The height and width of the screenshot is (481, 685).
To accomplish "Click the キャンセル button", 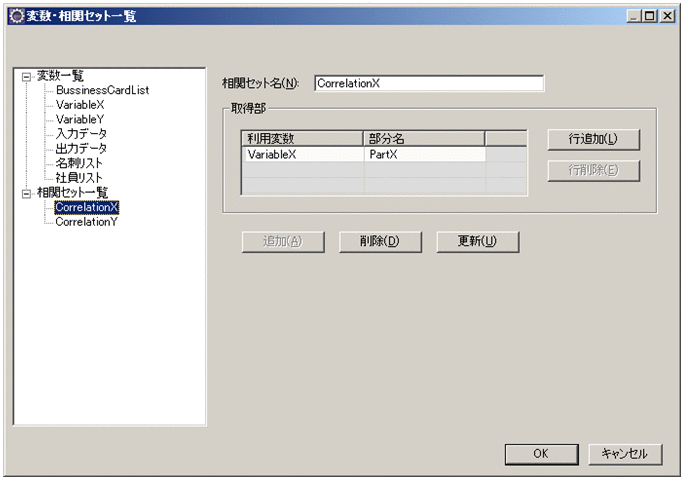I will coord(625,454).
